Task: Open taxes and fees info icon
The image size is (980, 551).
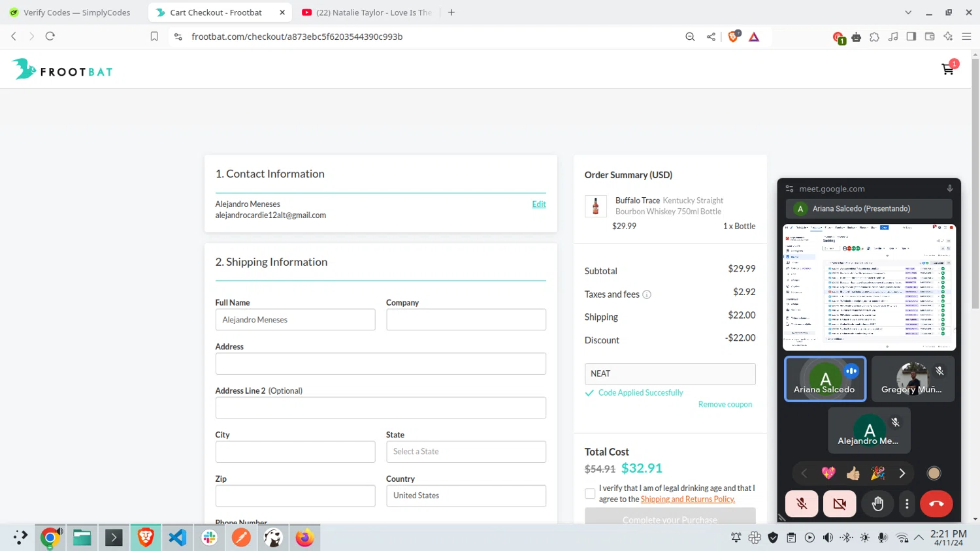Action: [x=647, y=294]
